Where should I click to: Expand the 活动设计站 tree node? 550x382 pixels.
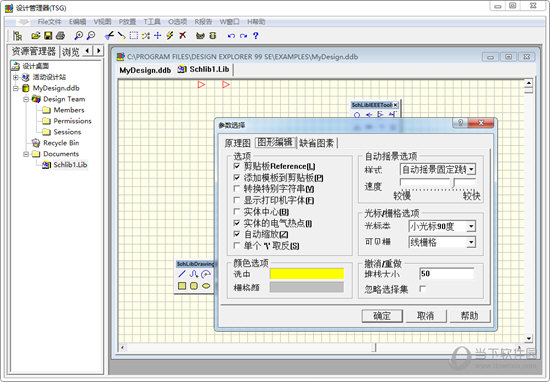tap(15, 77)
